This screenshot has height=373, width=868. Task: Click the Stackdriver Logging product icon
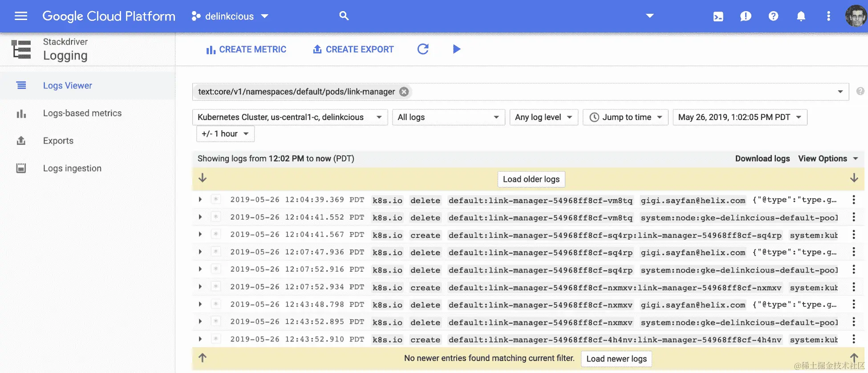click(21, 49)
